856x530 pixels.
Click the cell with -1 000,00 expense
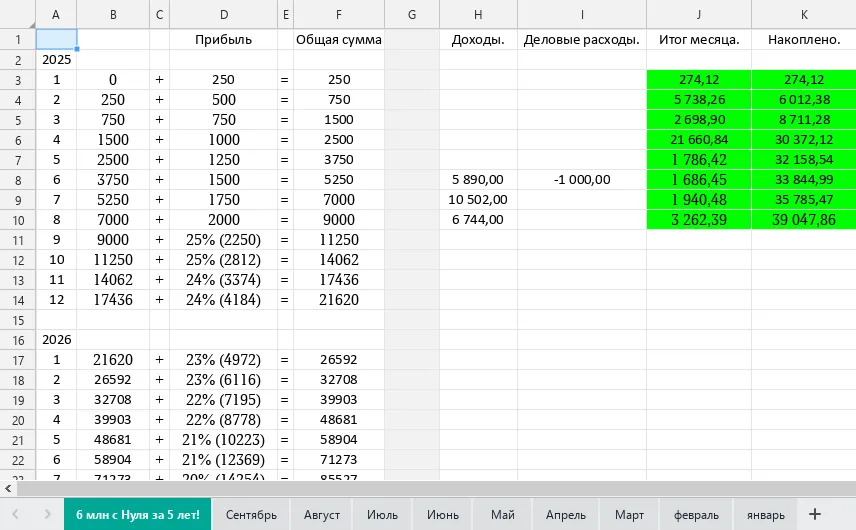582,180
